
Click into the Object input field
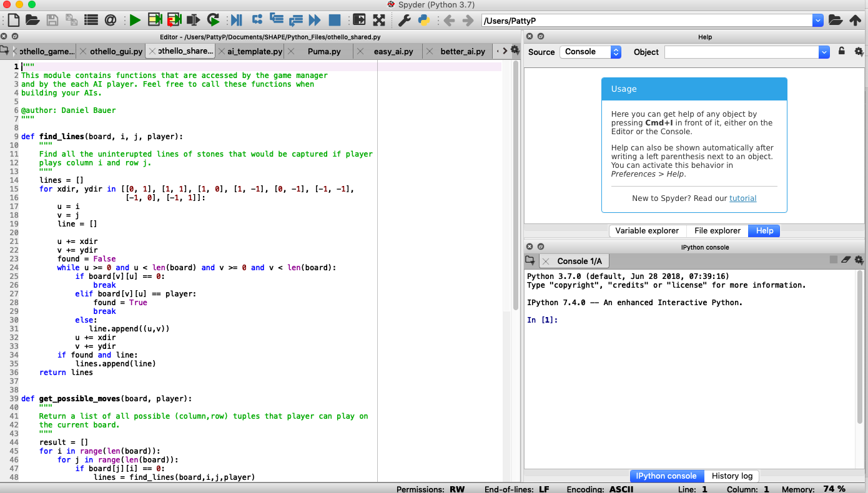pos(741,52)
